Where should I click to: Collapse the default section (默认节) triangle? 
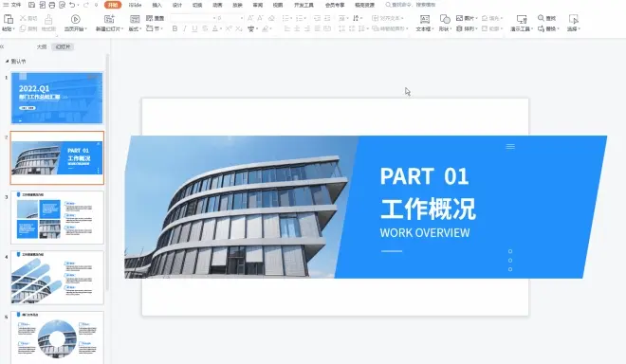pos(7,61)
